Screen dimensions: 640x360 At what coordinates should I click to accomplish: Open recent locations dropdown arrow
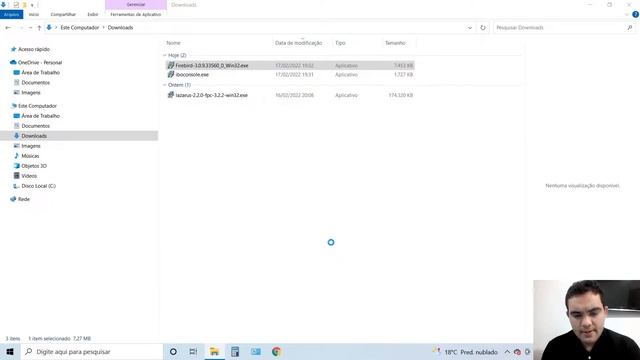[30, 28]
